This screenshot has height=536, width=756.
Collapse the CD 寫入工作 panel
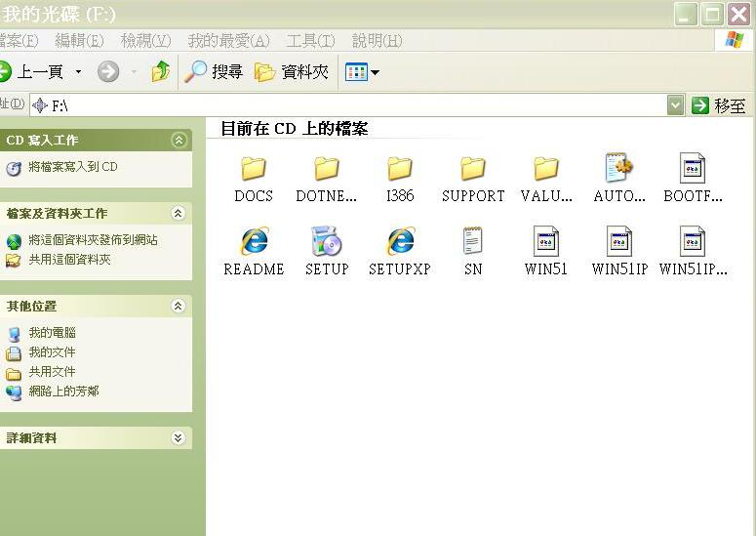pos(178,141)
